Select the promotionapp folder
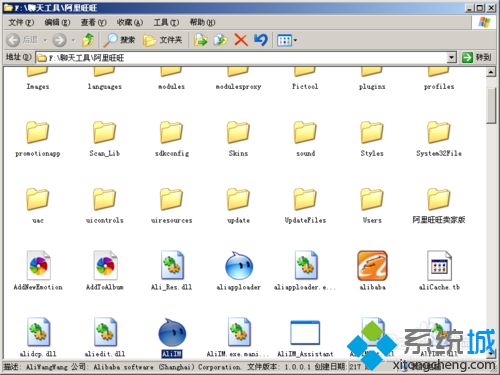Screen dimensions: 500x375 pos(38,139)
